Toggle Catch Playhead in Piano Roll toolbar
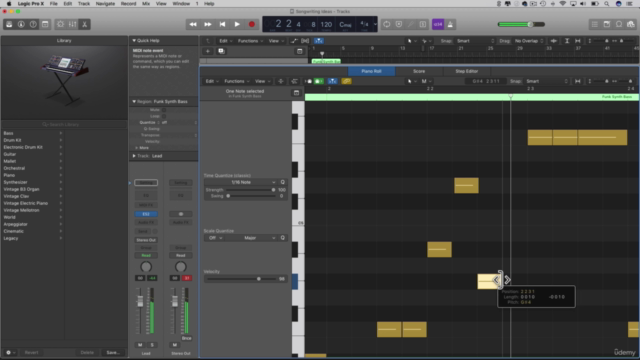 tap(333, 81)
